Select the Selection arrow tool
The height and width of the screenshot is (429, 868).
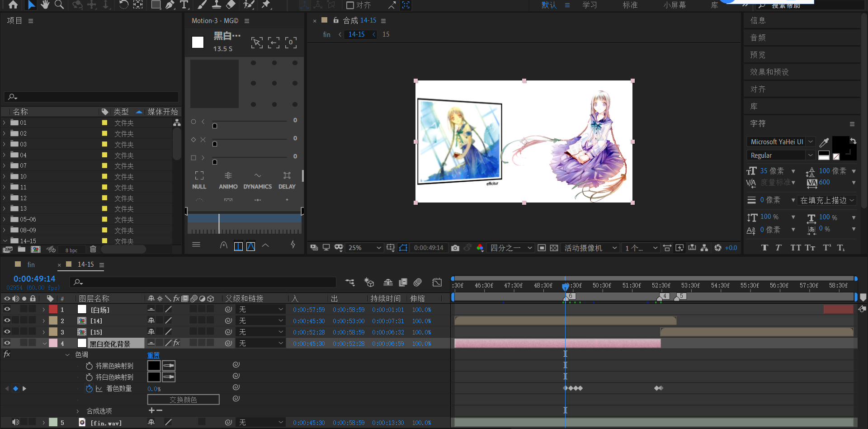pyautogui.click(x=31, y=5)
